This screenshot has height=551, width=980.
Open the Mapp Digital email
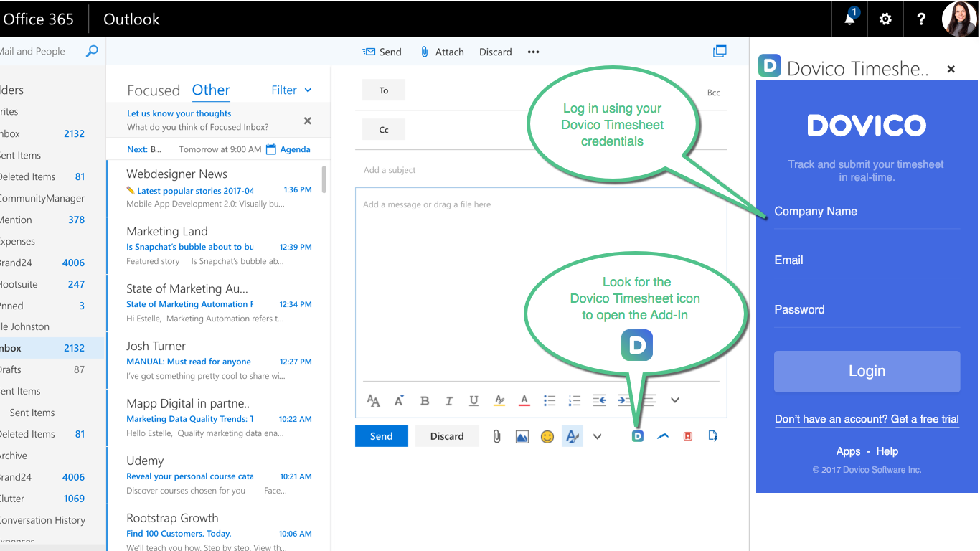(218, 418)
